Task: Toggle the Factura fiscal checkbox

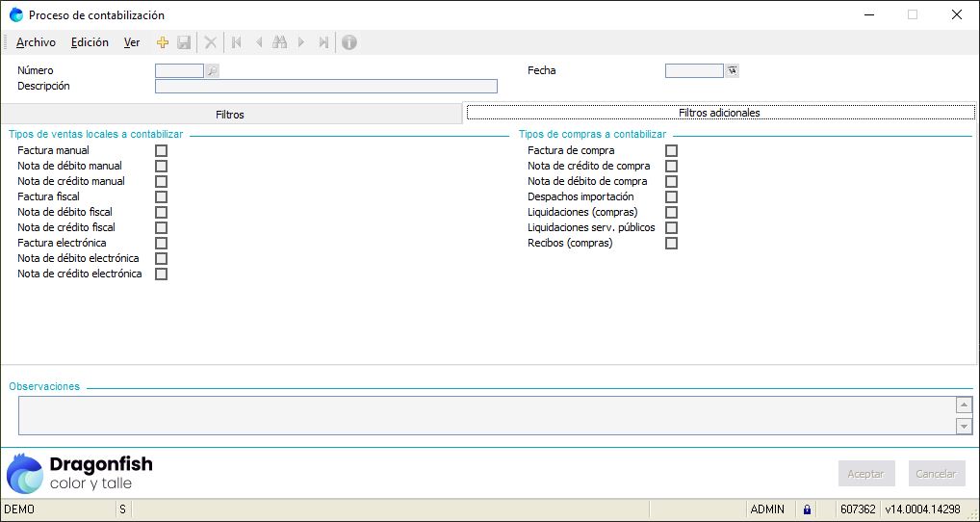Action: pos(162,196)
